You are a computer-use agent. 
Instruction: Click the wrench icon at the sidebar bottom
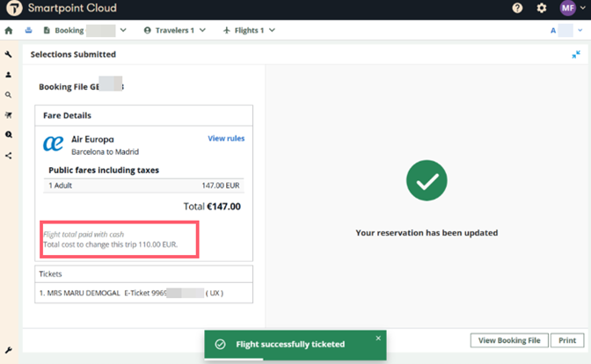coord(9,350)
